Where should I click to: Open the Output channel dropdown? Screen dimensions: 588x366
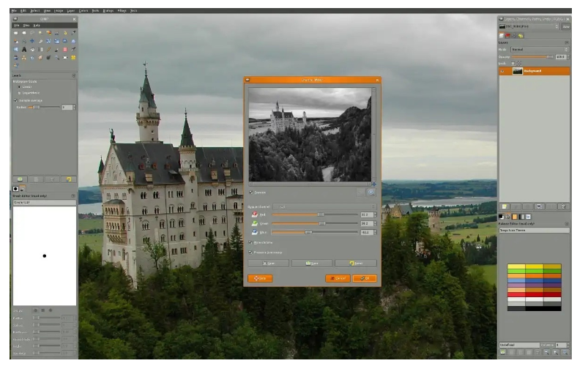pos(324,206)
